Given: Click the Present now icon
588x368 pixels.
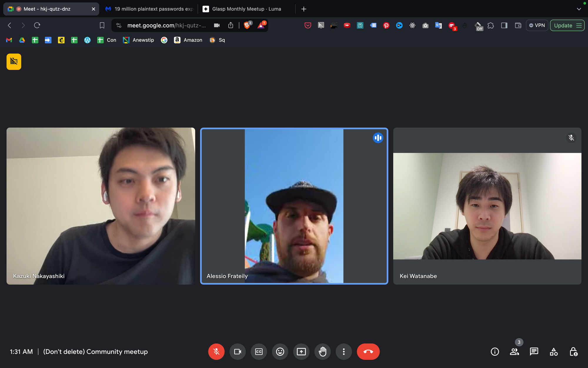Looking at the screenshot, I should 301,352.
